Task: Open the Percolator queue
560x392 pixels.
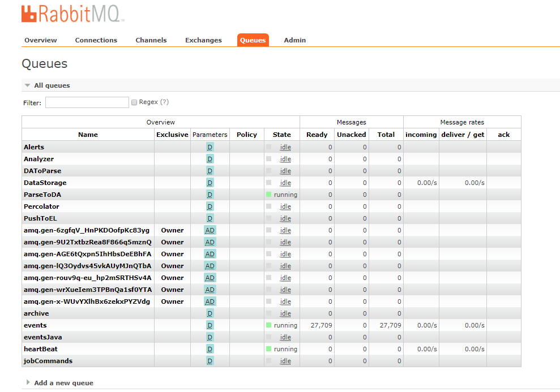Action: coord(41,206)
